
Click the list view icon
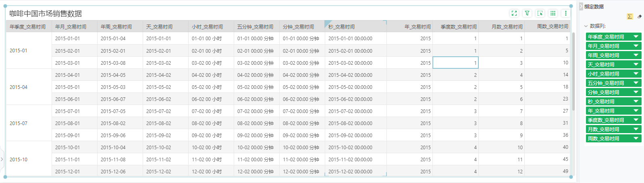[x=553, y=13]
